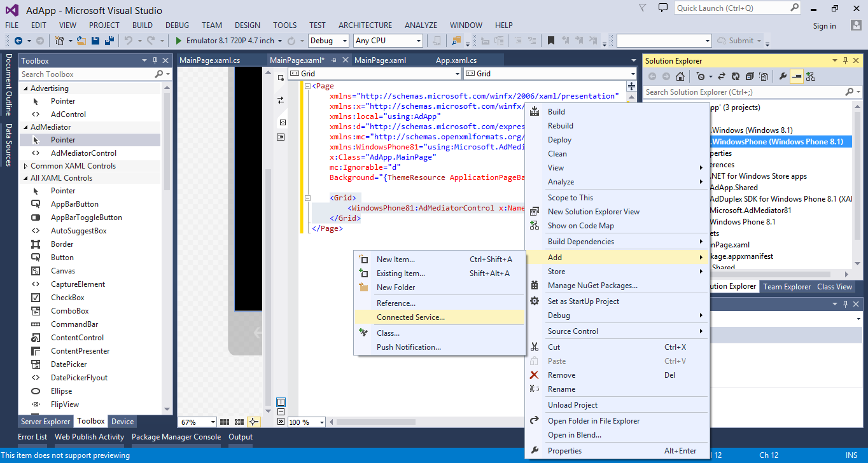Open Error List panel

pyautogui.click(x=32, y=437)
